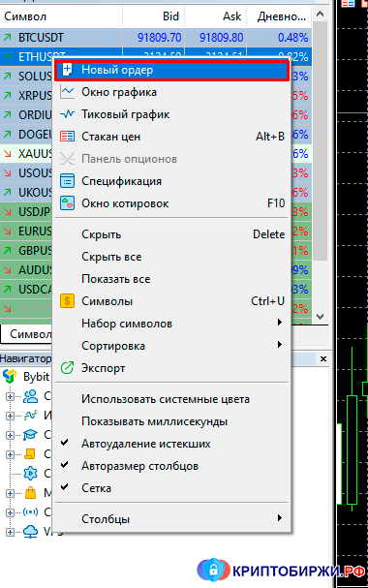
Task: Click BTCUSDT ask price 91809.80
Action: tap(221, 38)
